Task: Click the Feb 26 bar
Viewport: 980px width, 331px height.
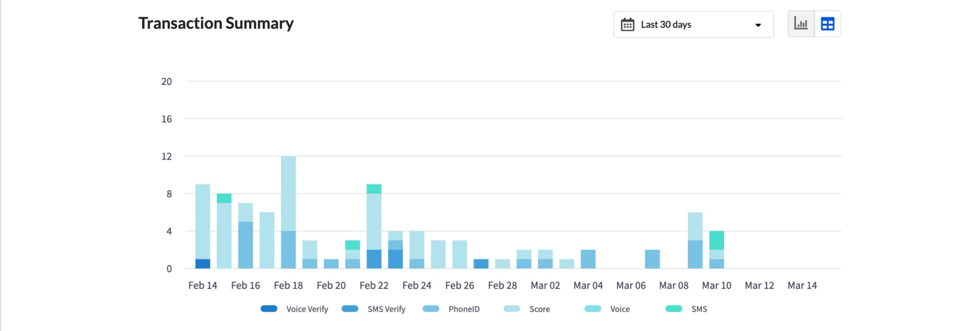Action: tap(460, 255)
